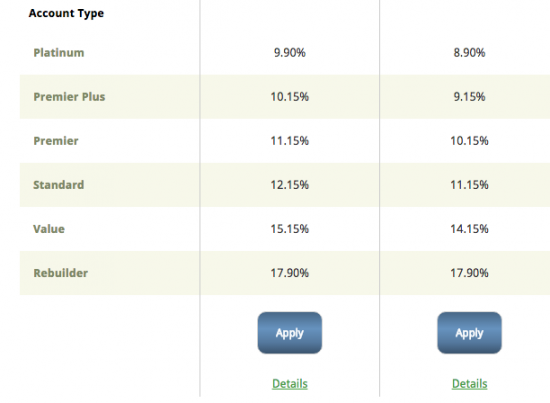This screenshot has height=403, width=550.
Task: Click the Account Type header
Action: tap(66, 13)
